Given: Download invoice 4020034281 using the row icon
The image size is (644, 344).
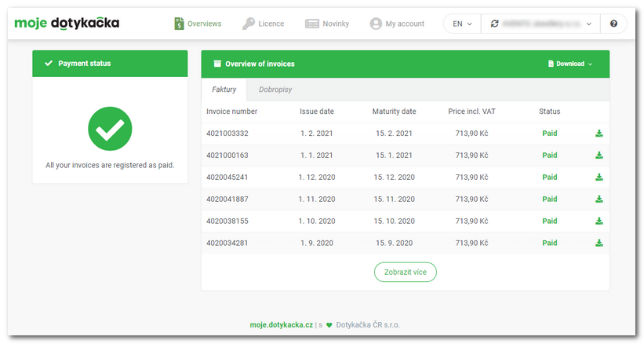Looking at the screenshot, I should tap(599, 243).
